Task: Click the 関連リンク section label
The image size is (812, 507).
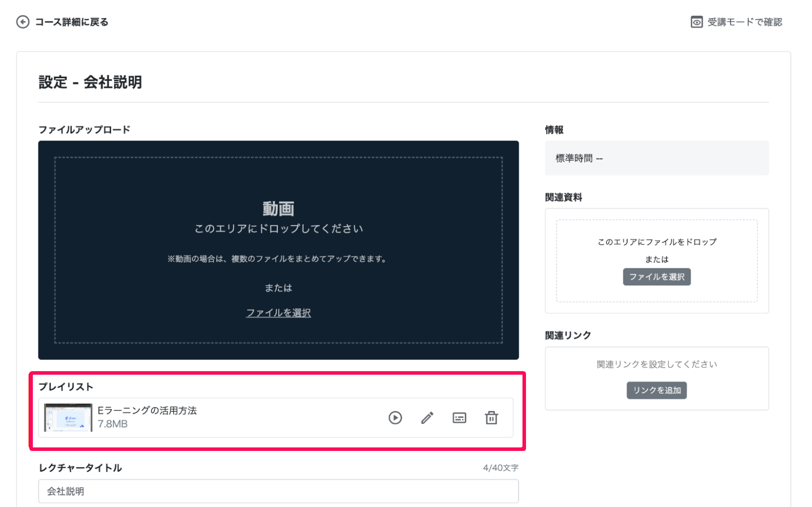Action: [x=568, y=335]
